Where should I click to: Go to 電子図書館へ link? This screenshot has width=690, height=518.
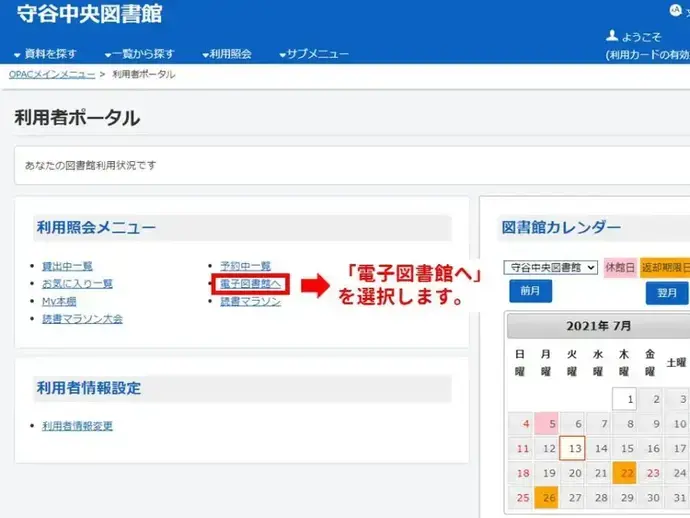click(250, 284)
